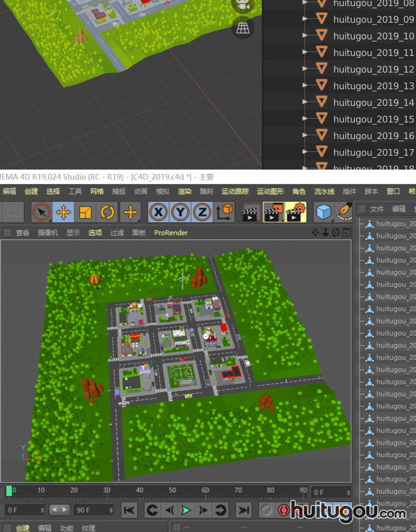Open the 运动图形 menu
This screenshot has height=532, width=416.
(x=270, y=191)
